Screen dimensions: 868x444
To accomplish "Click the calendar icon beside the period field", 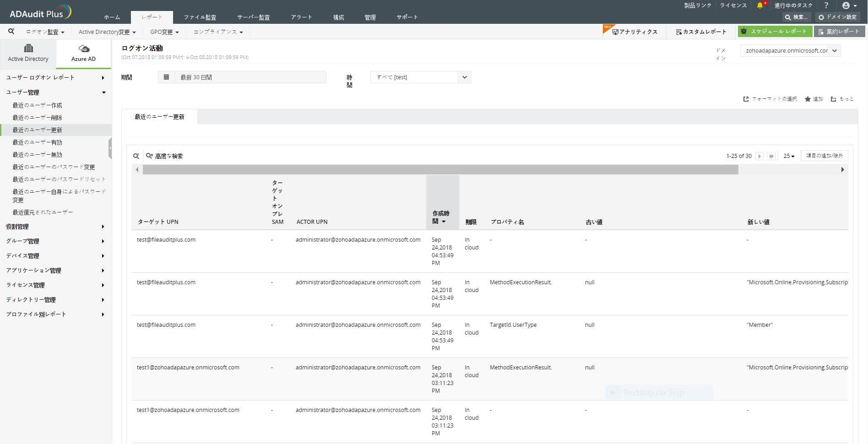I will pyautogui.click(x=167, y=77).
